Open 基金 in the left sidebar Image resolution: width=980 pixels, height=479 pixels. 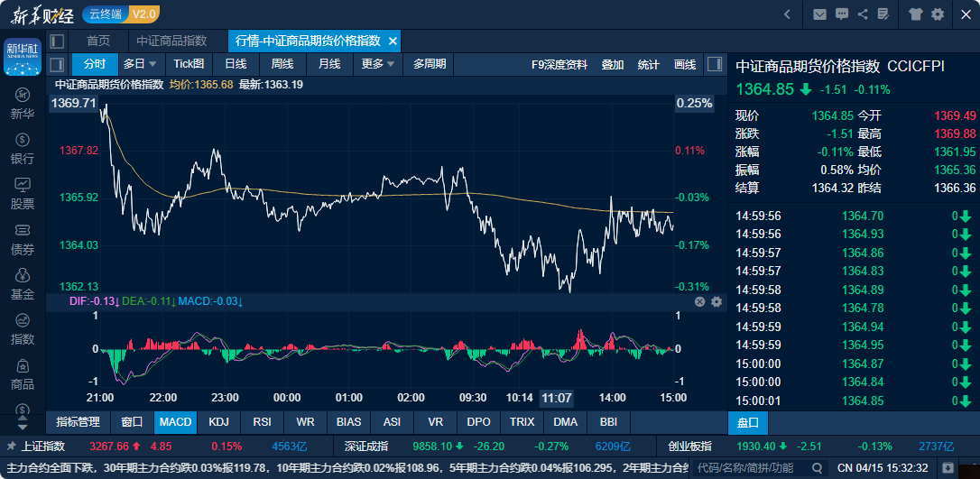[23, 284]
